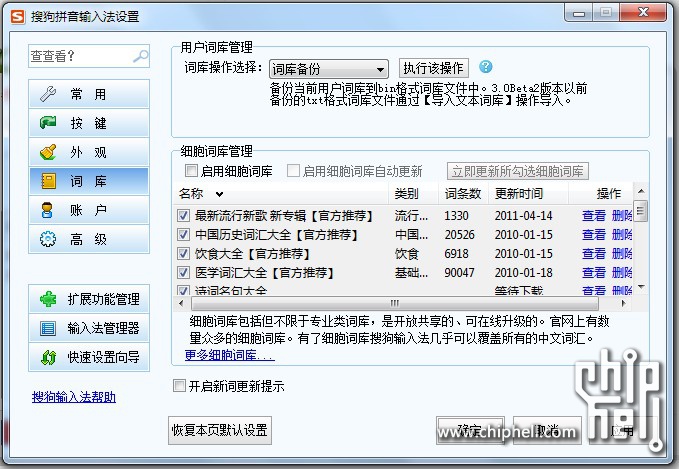Click the Sogou S logo in title bar
The width and height of the screenshot is (679, 469).
pos(18,16)
